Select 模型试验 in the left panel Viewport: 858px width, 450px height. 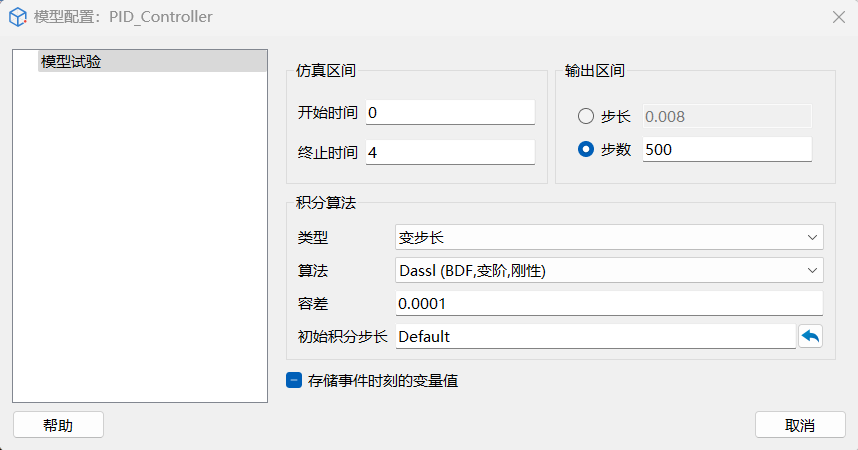[x=71, y=62]
